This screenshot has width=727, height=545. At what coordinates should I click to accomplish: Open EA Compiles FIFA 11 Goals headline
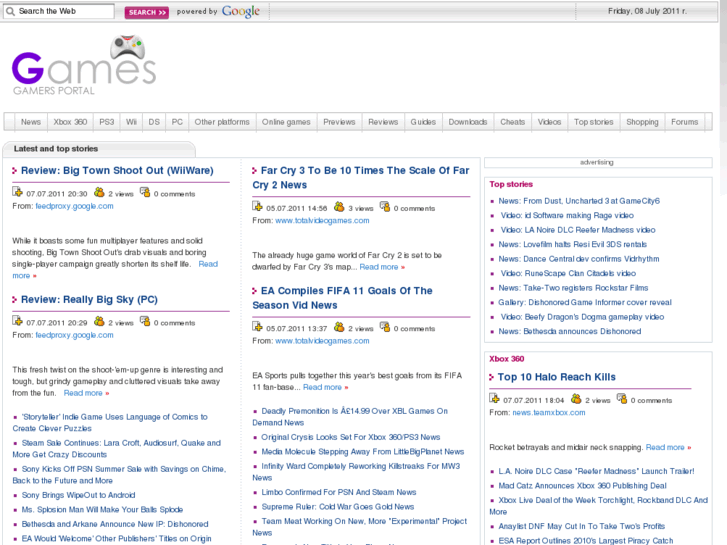pyautogui.click(x=342, y=298)
